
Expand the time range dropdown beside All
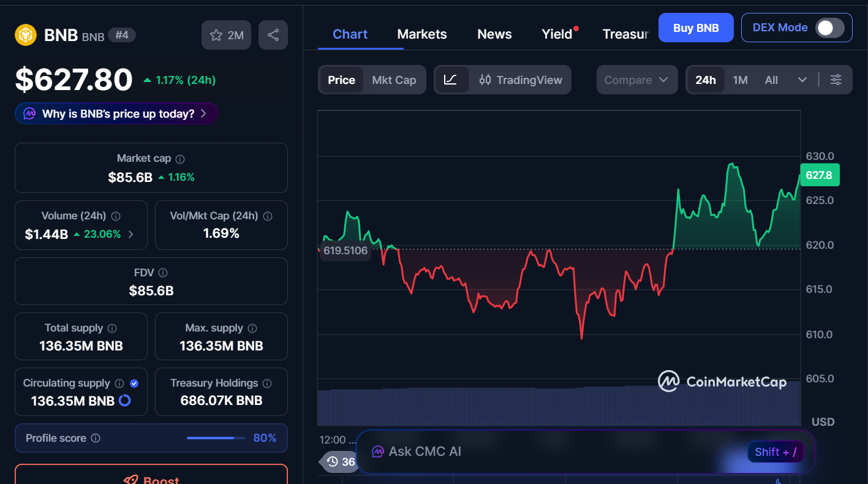pyautogui.click(x=802, y=80)
